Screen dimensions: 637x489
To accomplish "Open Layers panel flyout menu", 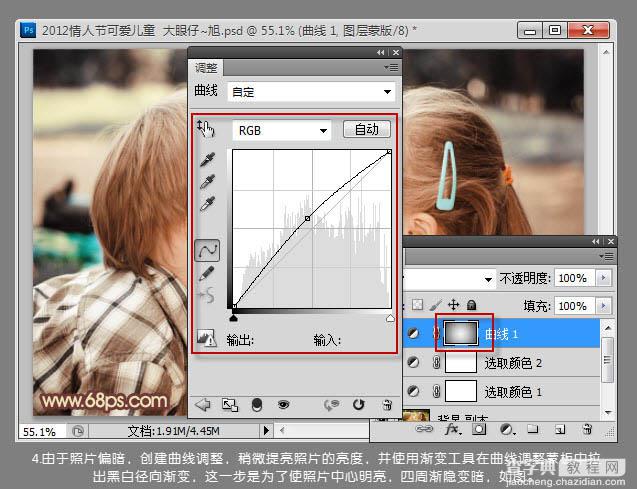I will tap(607, 256).
